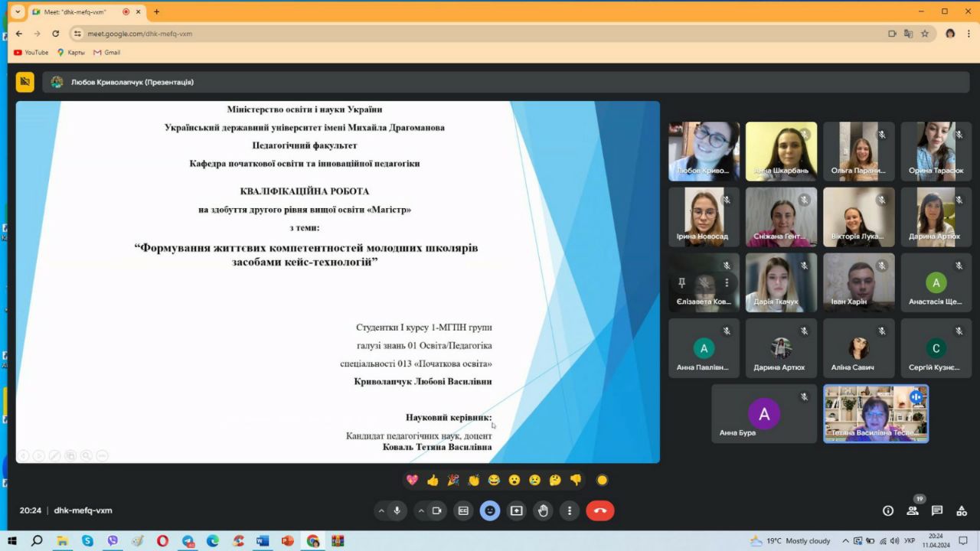
Task: Open the Карти bookmark
Action: [71, 53]
